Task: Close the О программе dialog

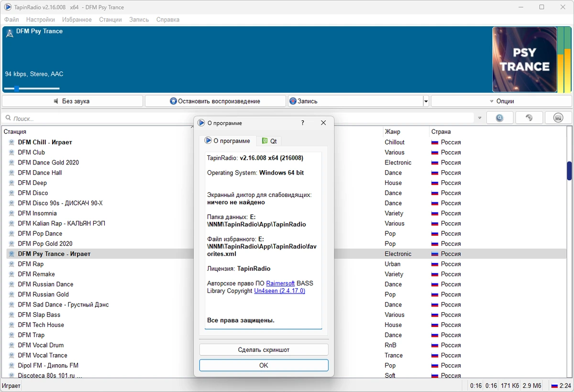Action: [x=323, y=123]
